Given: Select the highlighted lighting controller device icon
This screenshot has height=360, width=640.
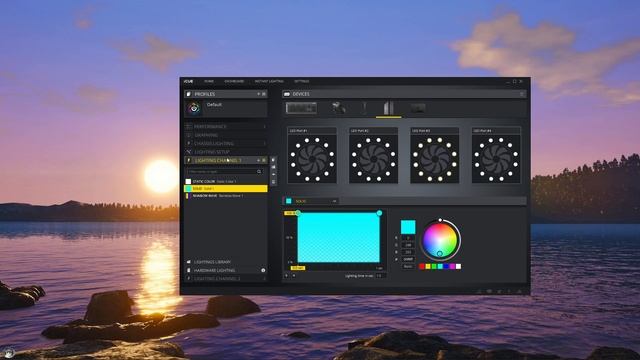Looking at the screenshot, I should point(389,108).
